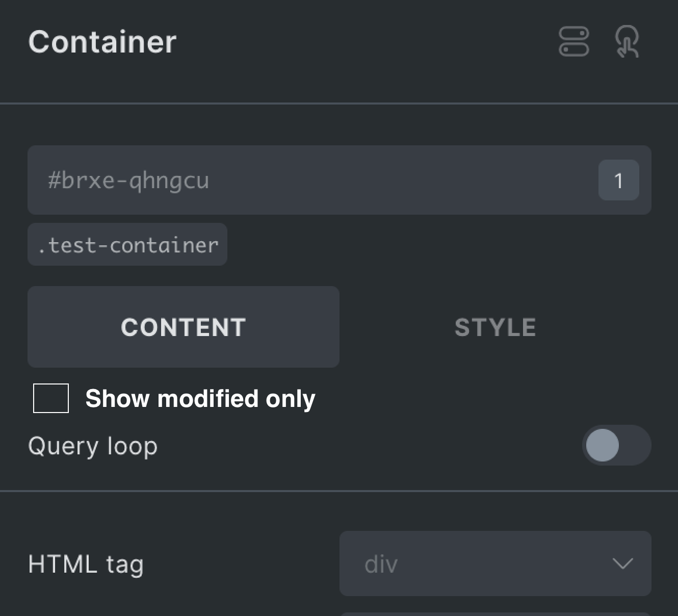Image resolution: width=678 pixels, height=616 pixels.
Task: Click the Container panel title
Action: click(102, 42)
